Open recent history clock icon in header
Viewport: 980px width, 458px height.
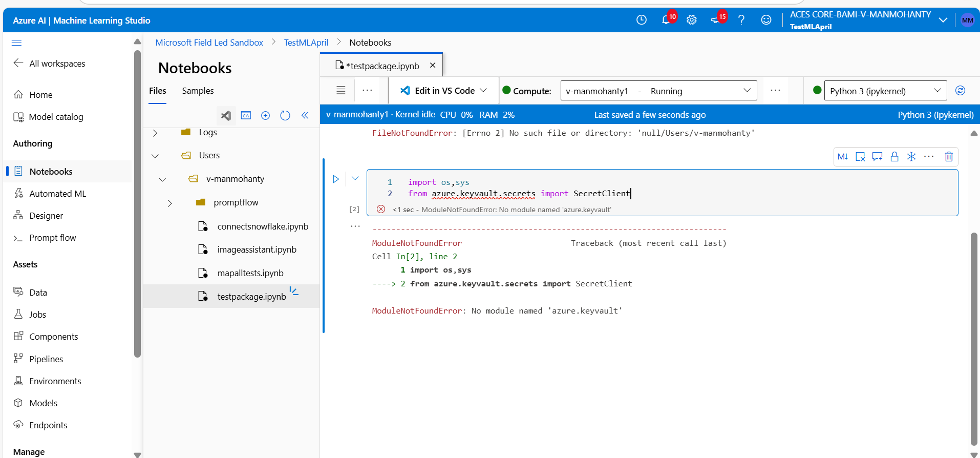[642, 20]
